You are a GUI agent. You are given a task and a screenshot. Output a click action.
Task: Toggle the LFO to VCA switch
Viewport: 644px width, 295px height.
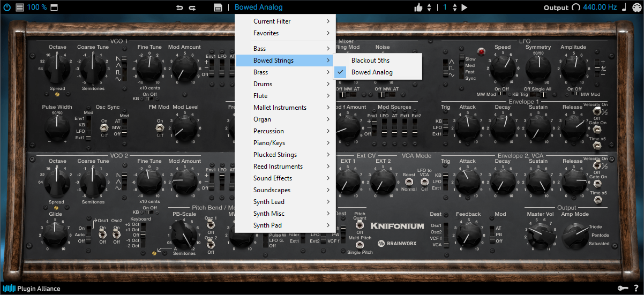424,182
